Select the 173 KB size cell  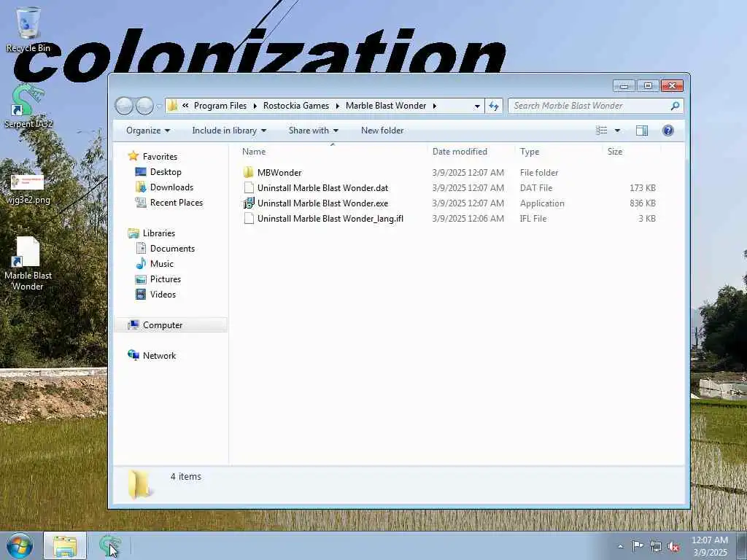[x=642, y=187]
